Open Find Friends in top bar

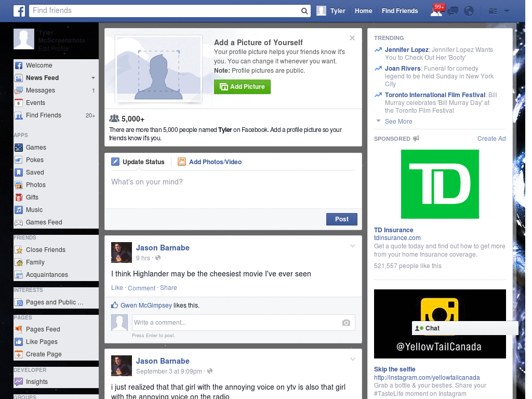(400, 11)
